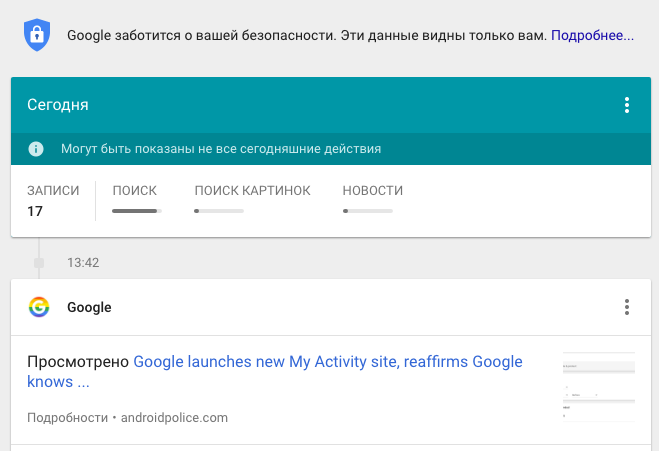Select the ПОИСК КАРТИНОК category label
659x451 pixels.
coord(252,191)
